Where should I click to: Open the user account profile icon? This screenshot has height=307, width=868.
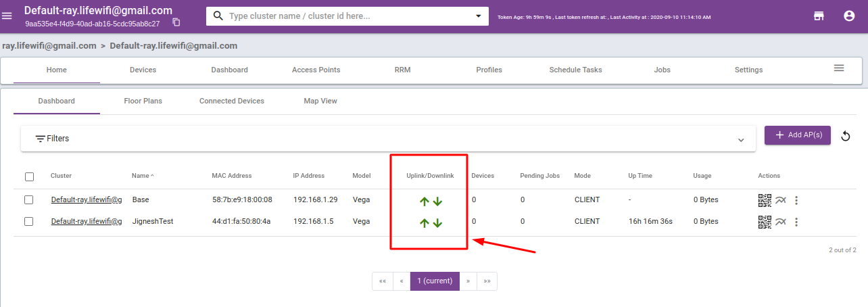849,16
